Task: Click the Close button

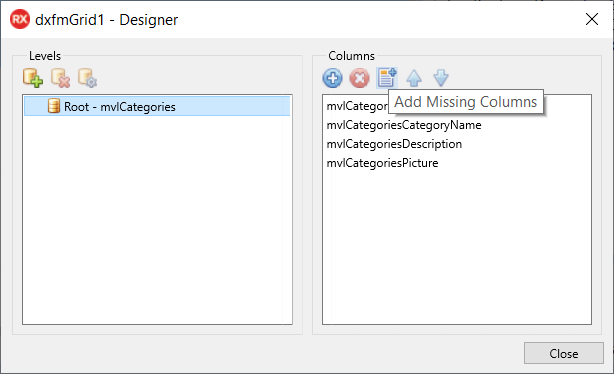Action: click(563, 353)
